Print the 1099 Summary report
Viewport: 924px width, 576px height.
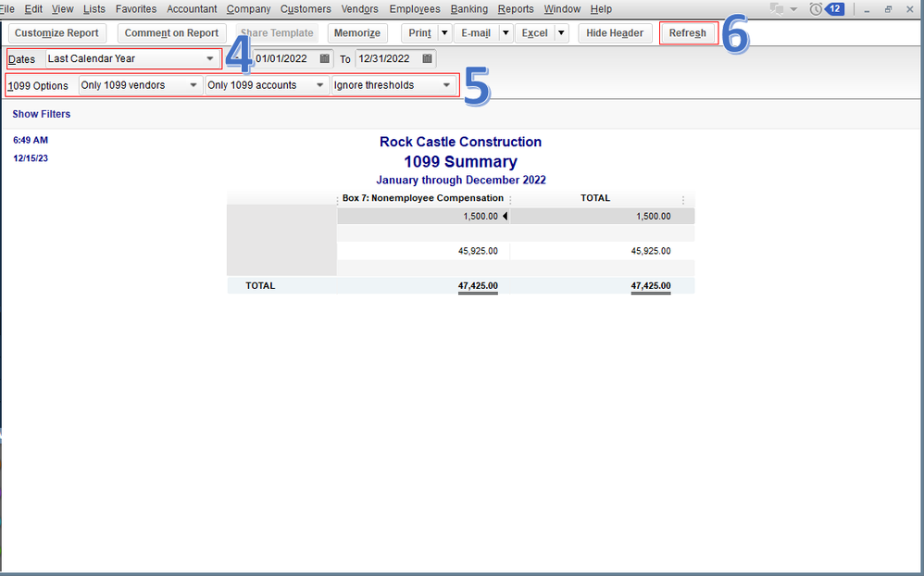coord(420,33)
